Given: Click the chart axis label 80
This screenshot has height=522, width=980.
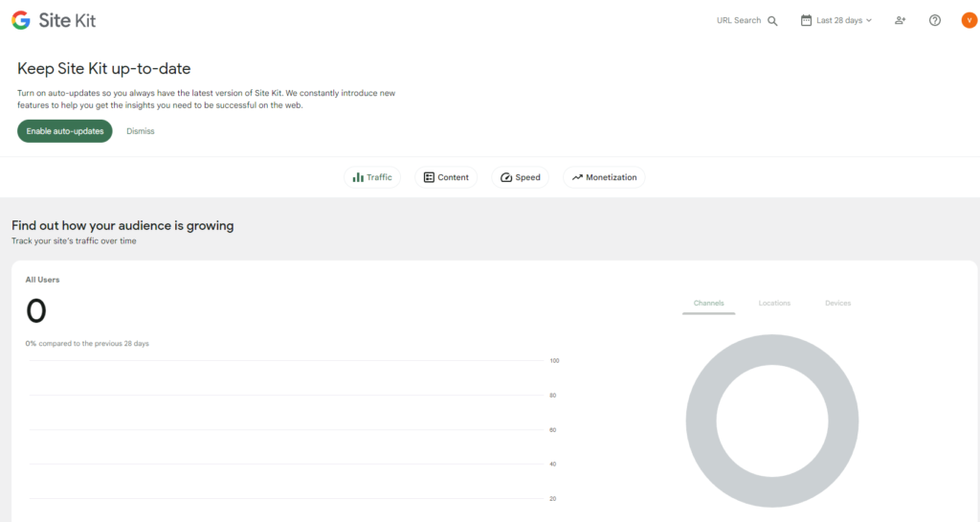Looking at the screenshot, I should pos(553,396).
